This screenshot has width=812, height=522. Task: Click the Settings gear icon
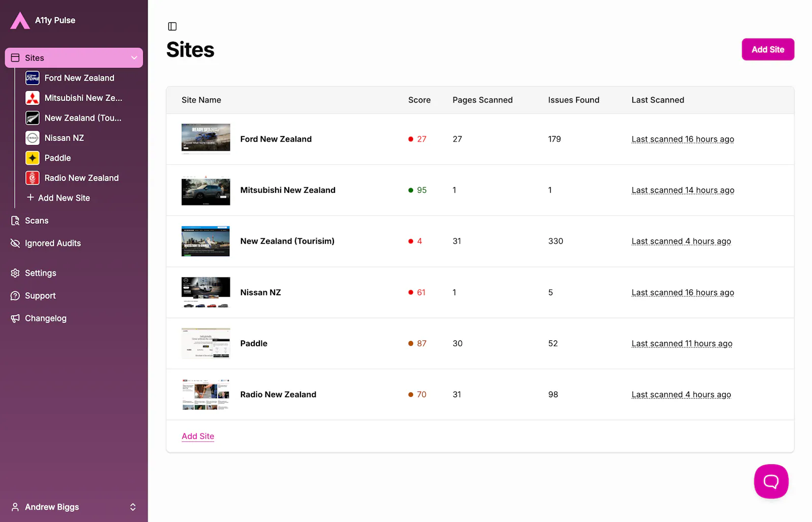pyautogui.click(x=15, y=273)
